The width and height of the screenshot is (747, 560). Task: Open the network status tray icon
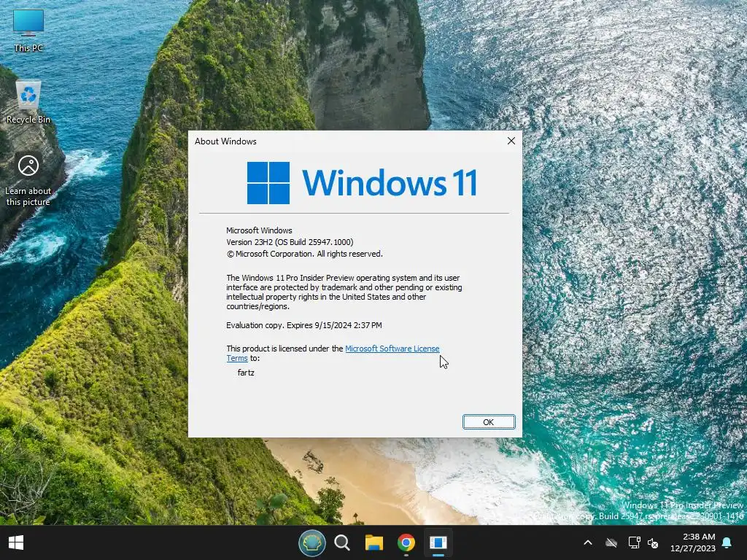pos(634,542)
